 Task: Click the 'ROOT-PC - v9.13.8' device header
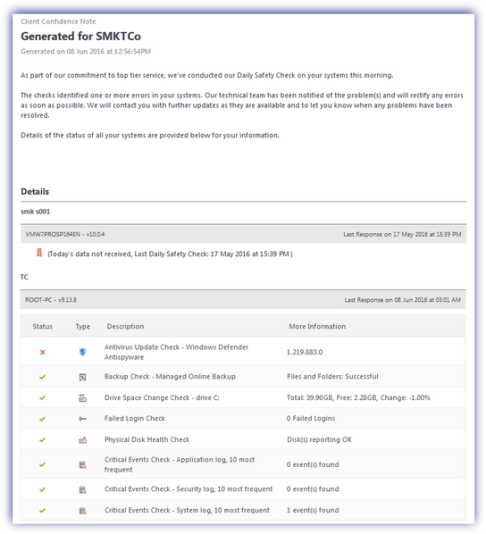51,300
